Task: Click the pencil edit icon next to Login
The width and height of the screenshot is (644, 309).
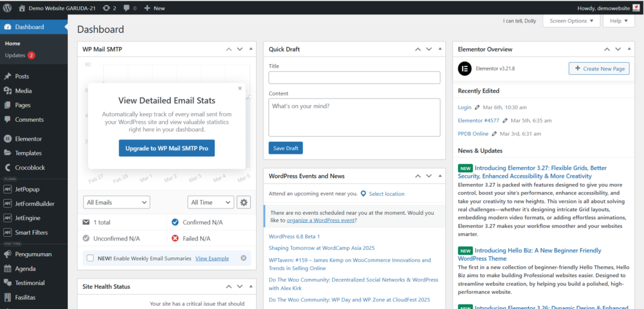Action: click(x=477, y=107)
